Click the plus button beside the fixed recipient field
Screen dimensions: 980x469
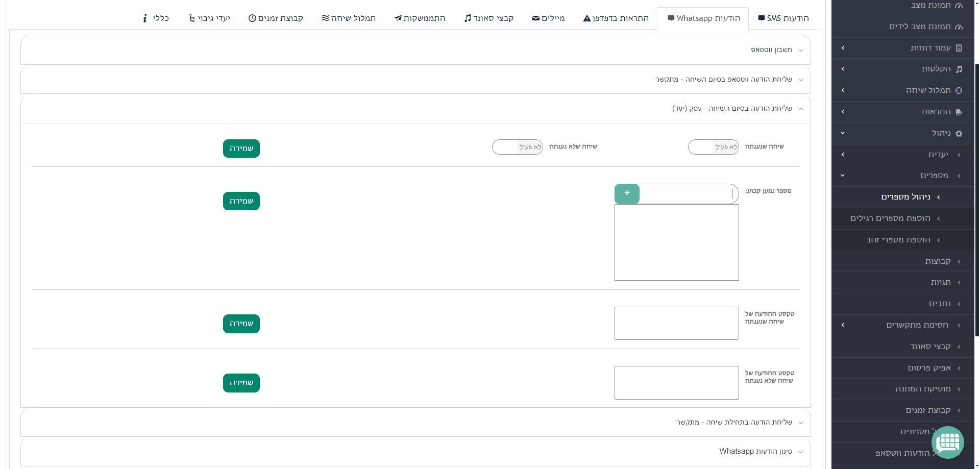(x=627, y=194)
